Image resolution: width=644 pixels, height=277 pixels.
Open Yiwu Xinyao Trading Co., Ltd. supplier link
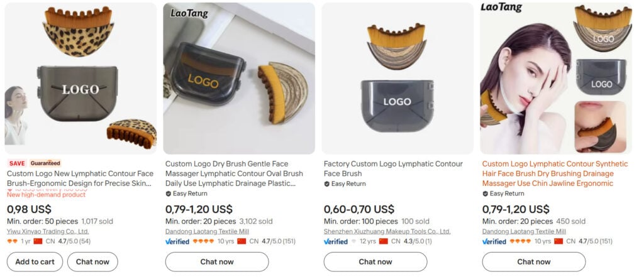tap(48, 231)
